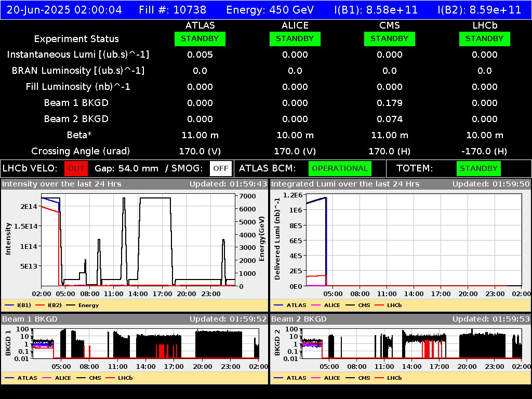This screenshot has width=532, height=399.
Task: Select the Energy: 450 GeV text
Action: tap(270, 10)
